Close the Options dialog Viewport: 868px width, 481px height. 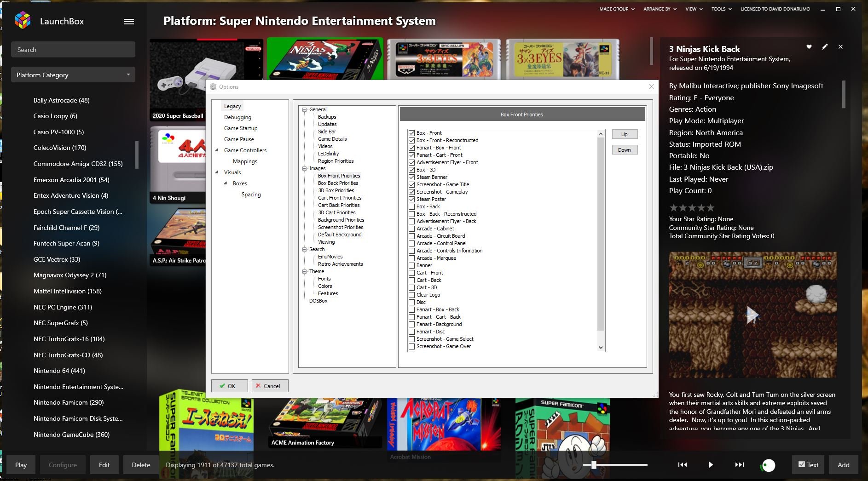coord(651,86)
